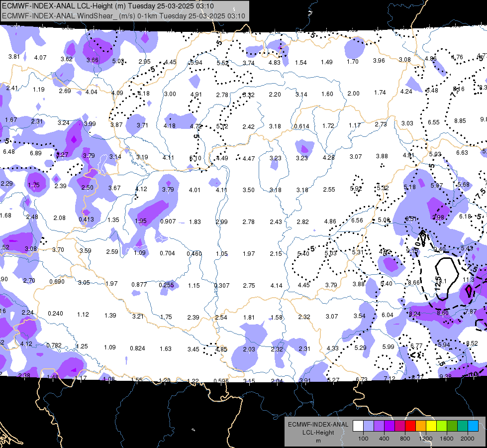This screenshot has height=448, width=487.
Task: Click the grid value '6.48'
Action: (x=8, y=152)
